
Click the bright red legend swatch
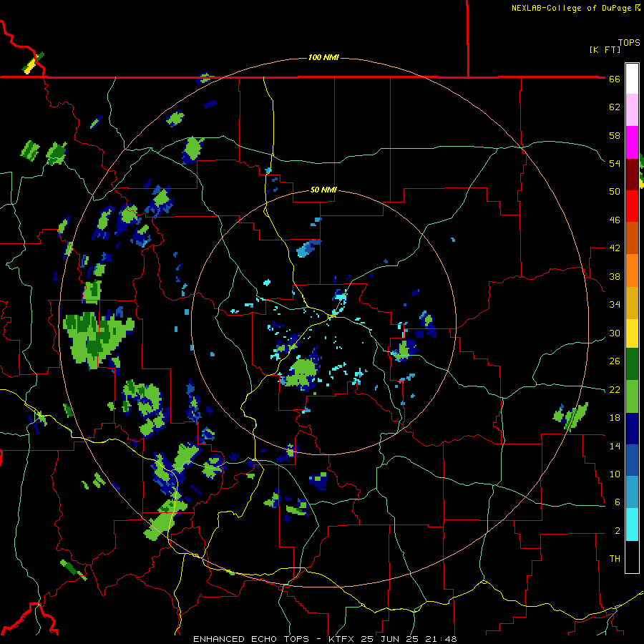click(632, 206)
